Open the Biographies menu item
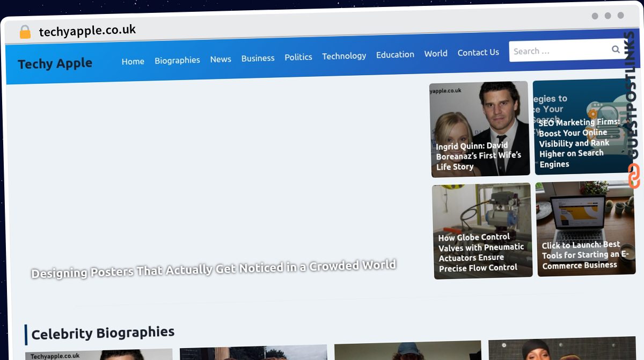This screenshot has height=360, width=644. click(x=177, y=60)
